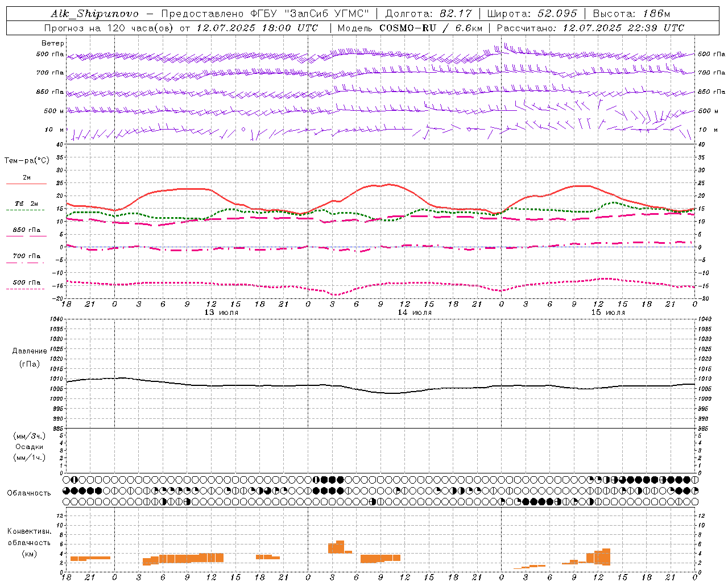Click the Конвективн. label of convective cloudiness
Image resolution: width=728 pixels, height=582 pixels.
click(30, 531)
